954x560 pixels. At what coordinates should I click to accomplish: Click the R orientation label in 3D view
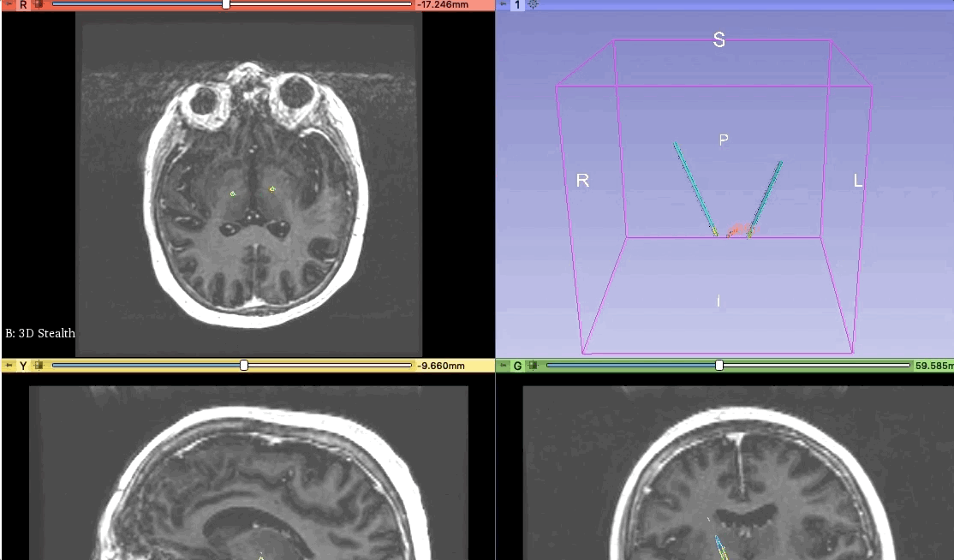(582, 181)
